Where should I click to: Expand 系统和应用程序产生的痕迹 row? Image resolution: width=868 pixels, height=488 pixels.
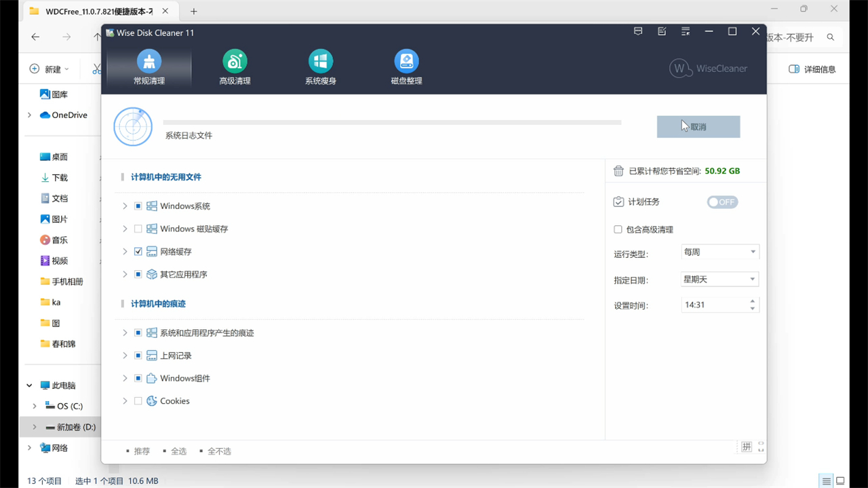click(125, 333)
